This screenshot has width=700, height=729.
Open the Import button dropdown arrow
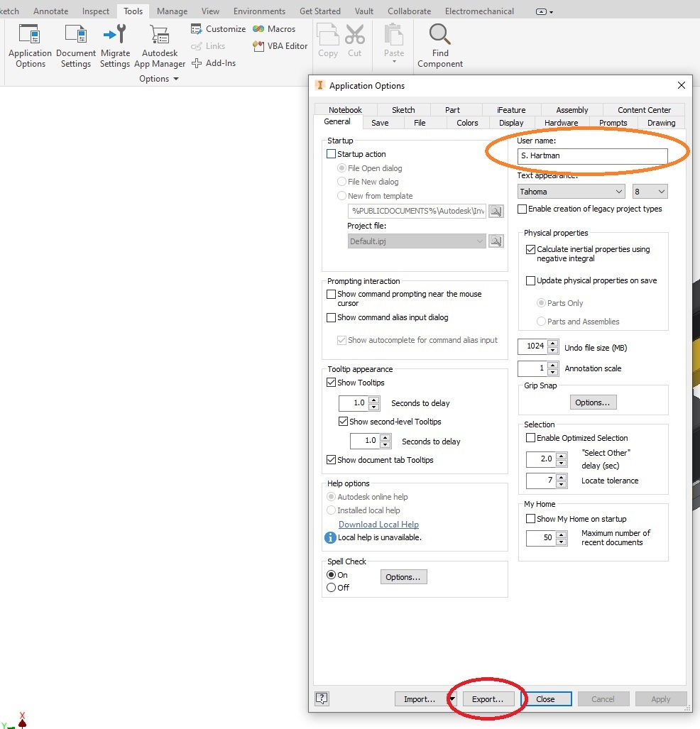(x=452, y=698)
